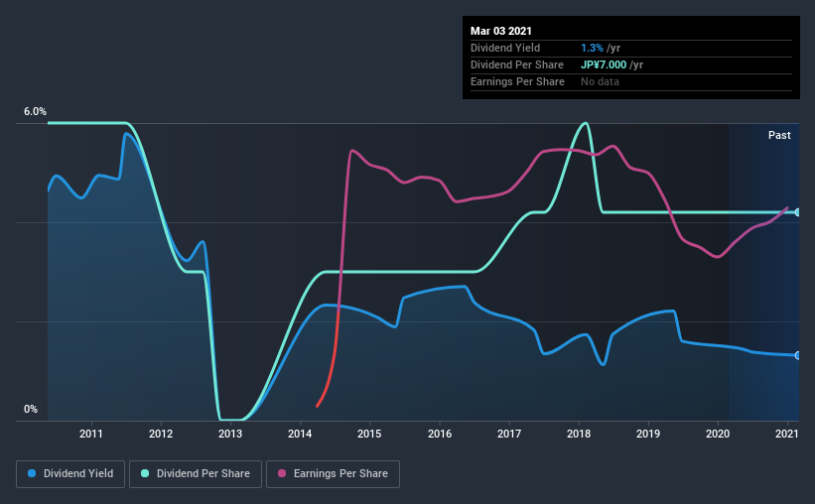Click the JP¥7.000 Dividend Per Share value

coord(604,64)
